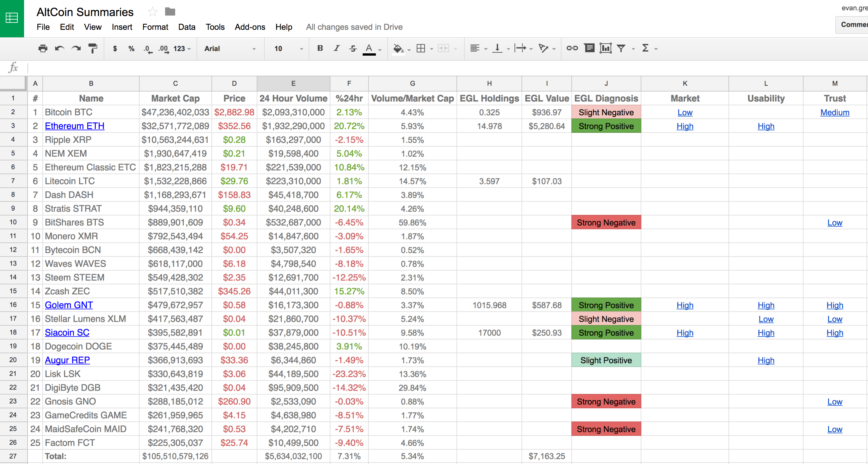Click the text color A icon
Viewport: 868px width, 464px height.
point(369,49)
